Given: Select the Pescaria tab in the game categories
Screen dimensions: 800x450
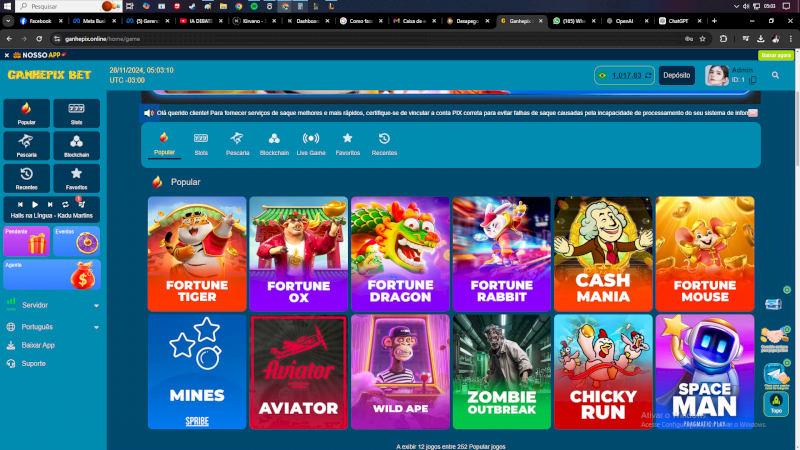Looking at the screenshot, I should [238, 144].
